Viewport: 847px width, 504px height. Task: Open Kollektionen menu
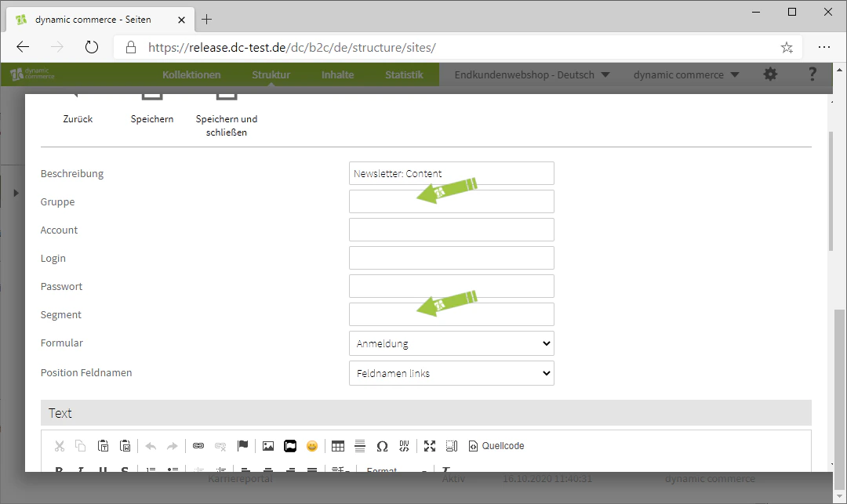click(x=191, y=74)
